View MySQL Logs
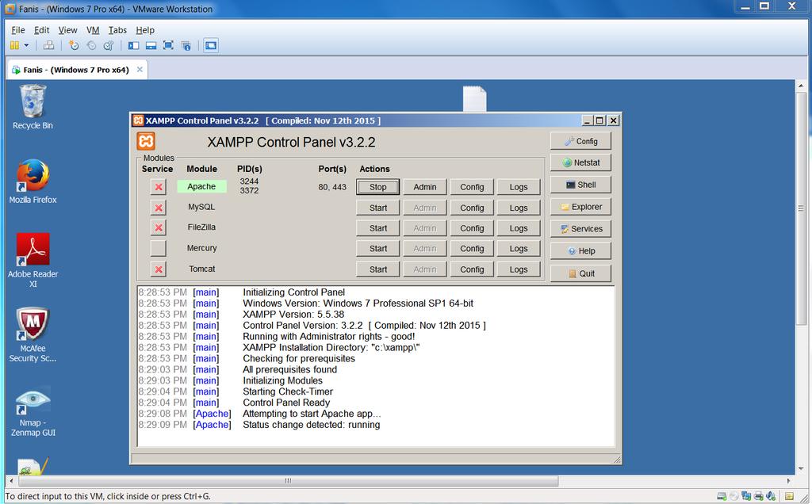Viewport: 812px width, 504px height. pyautogui.click(x=519, y=208)
